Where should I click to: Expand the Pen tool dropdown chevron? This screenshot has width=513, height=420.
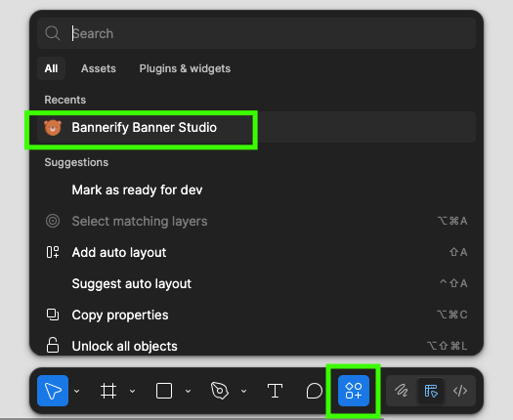tap(243, 391)
